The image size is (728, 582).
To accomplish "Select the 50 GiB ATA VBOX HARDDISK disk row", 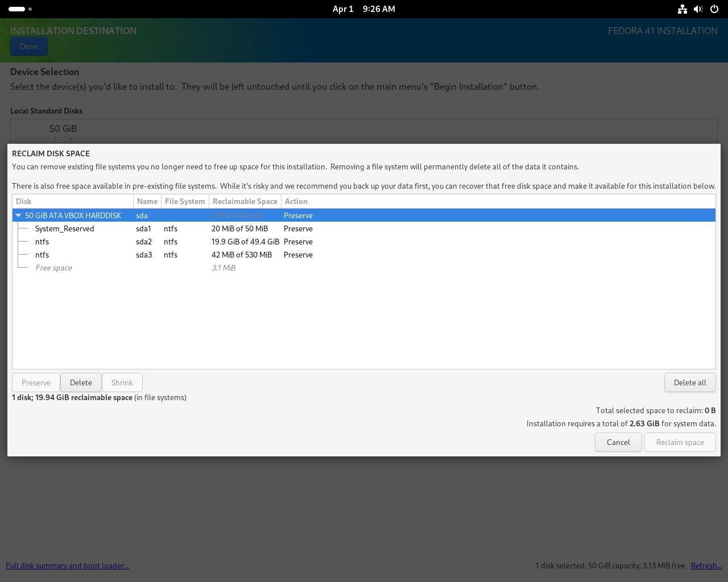I will pyautogui.click(x=364, y=215).
